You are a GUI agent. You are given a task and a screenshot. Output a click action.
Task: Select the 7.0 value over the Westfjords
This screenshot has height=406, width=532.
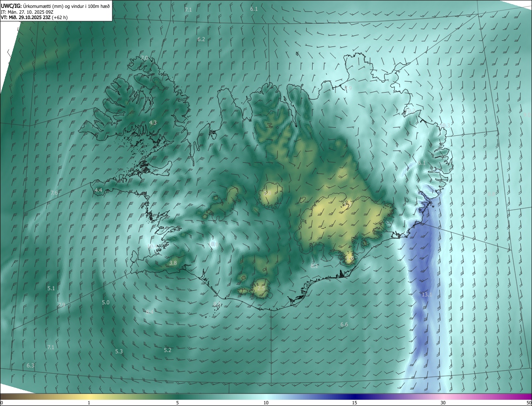point(144,58)
